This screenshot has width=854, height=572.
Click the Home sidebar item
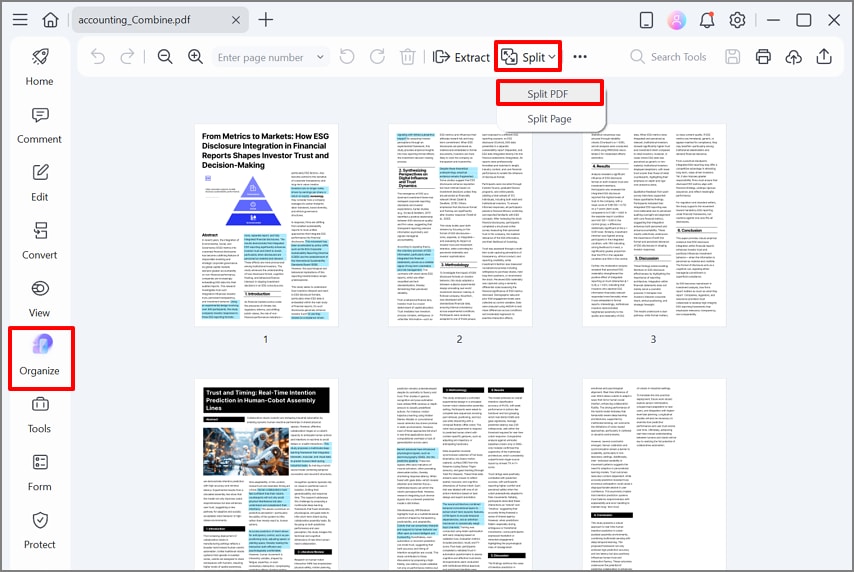click(39, 67)
